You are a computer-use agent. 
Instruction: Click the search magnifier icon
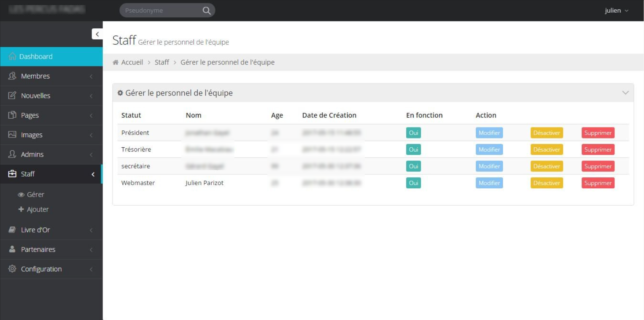(x=206, y=10)
